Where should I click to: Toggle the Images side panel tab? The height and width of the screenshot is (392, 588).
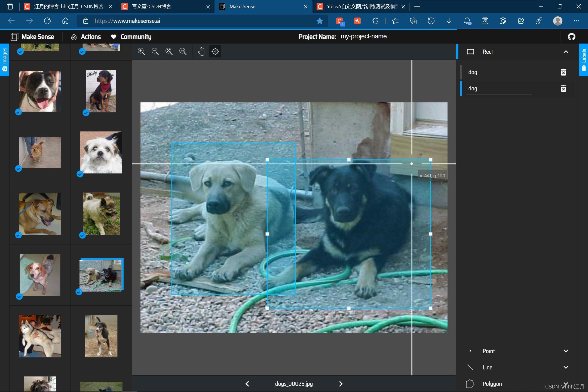(5, 60)
